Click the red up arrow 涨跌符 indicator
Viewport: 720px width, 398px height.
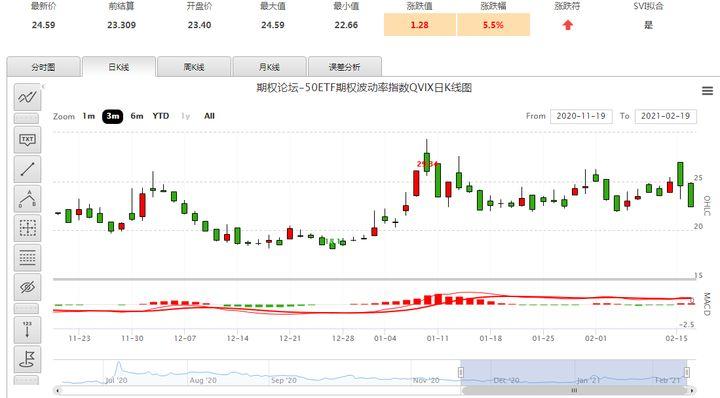pos(568,25)
